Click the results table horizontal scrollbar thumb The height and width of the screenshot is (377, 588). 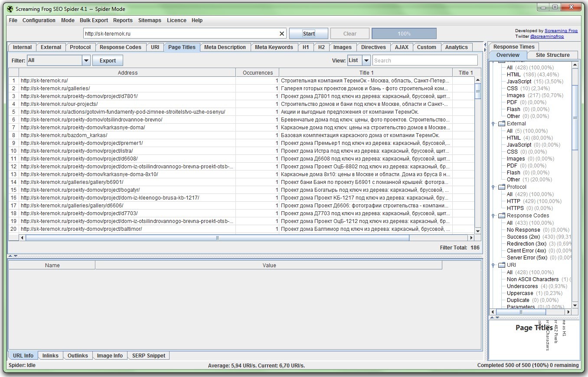tap(217, 238)
